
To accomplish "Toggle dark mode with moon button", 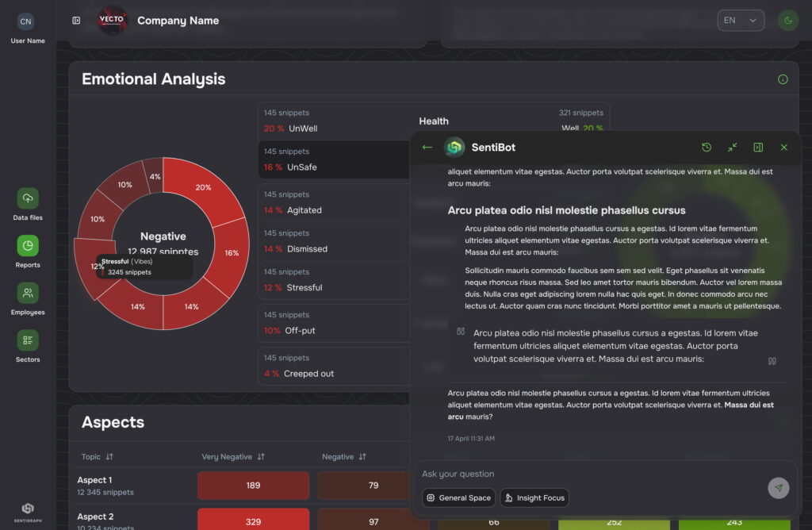I will click(x=787, y=21).
